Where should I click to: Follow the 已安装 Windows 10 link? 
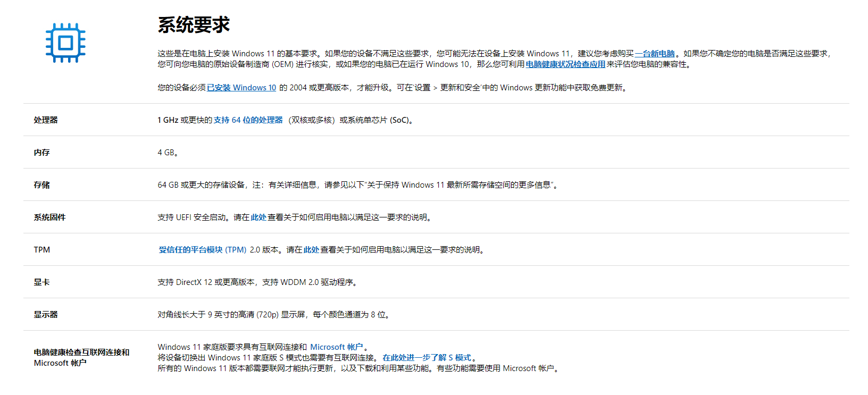tap(241, 88)
